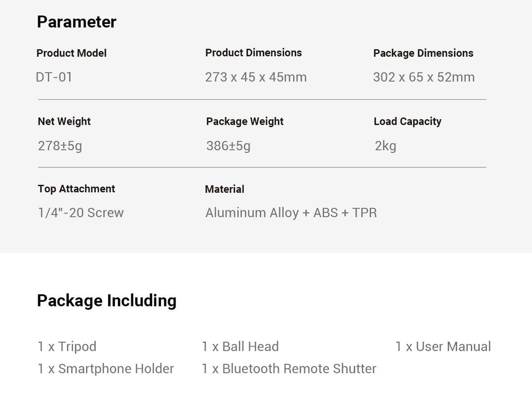Select the Package Weight label
The height and width of the screenshot is (398, 532).
245,122
